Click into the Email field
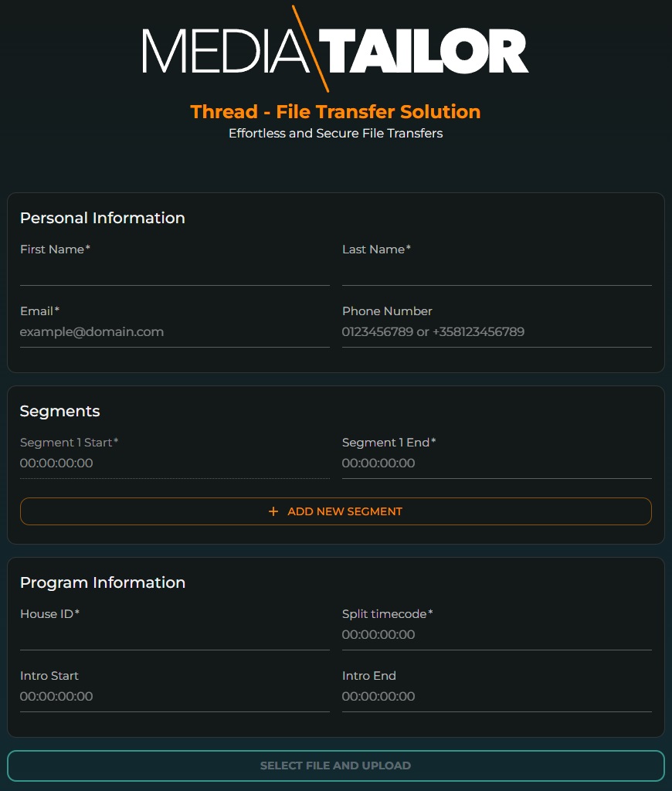Viewport: 672px width, 791px height. 175,332
